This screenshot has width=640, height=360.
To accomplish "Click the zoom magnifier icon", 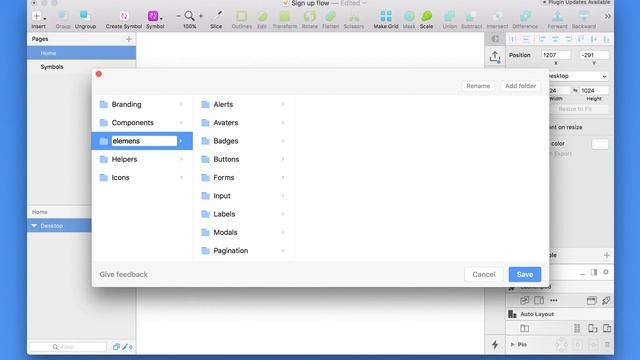I will 189,16.
